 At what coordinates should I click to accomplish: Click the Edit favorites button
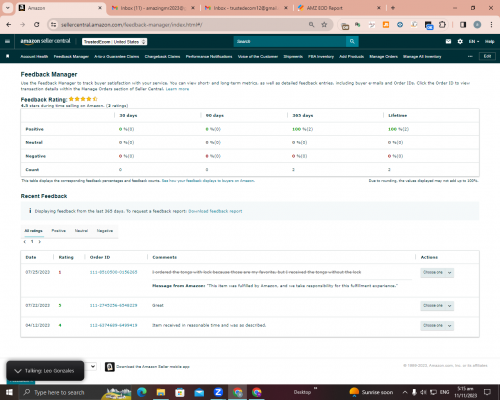click(x=487, y=56)
